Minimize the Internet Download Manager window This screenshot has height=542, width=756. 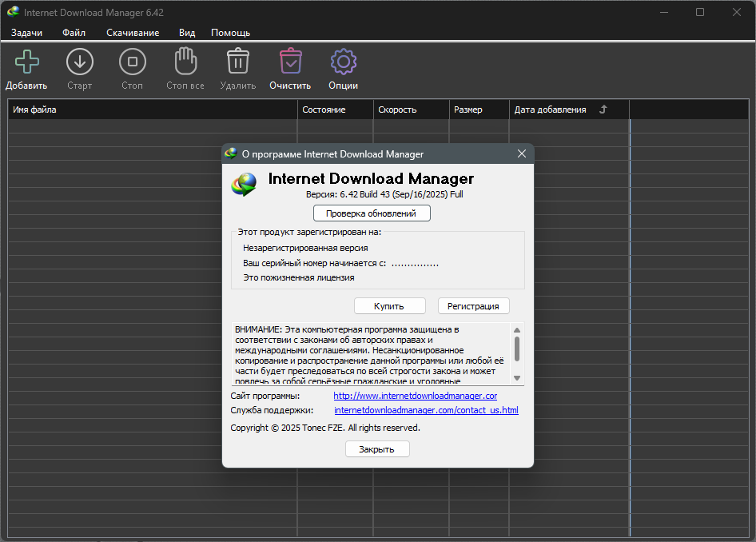tap(664, 12)
